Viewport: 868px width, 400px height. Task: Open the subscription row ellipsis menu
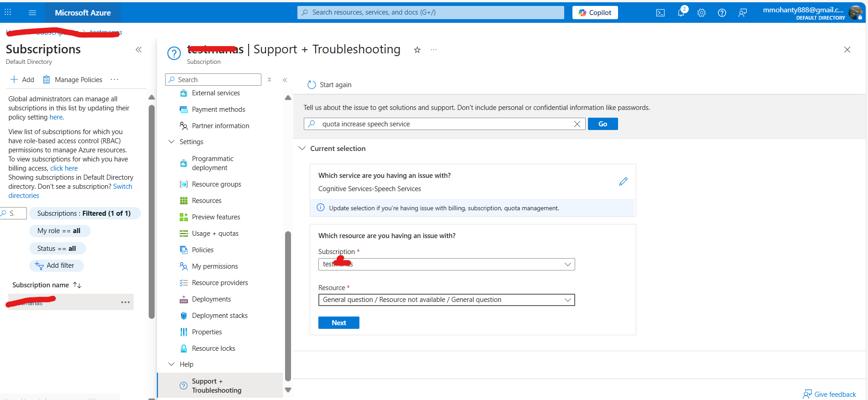point(125,302)
